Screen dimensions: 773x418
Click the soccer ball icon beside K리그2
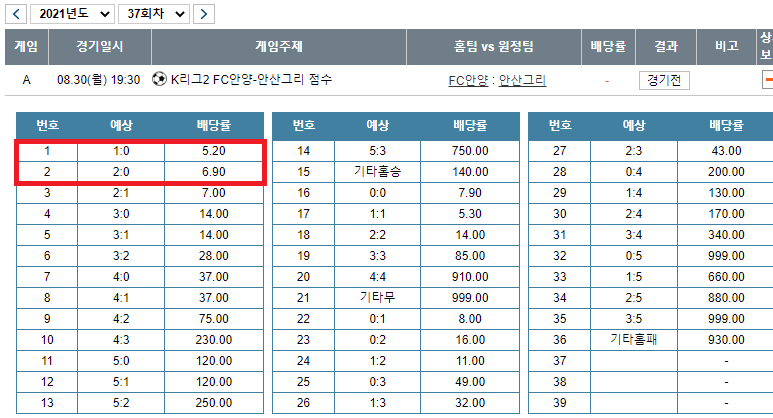[159, 79]
